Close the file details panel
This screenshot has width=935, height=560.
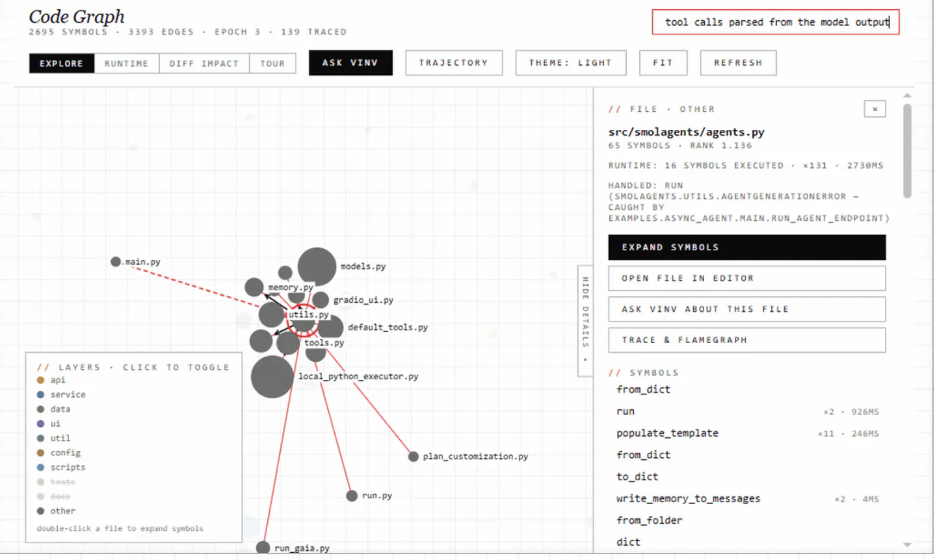click(x=875, y=109)
